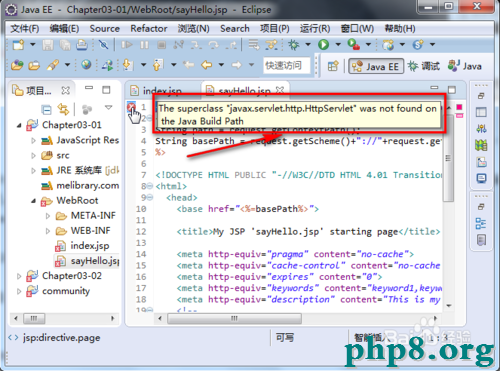Open the 编辑(E) menu
Viewport: 500px width, 371px height.
[x=64, y=29]
